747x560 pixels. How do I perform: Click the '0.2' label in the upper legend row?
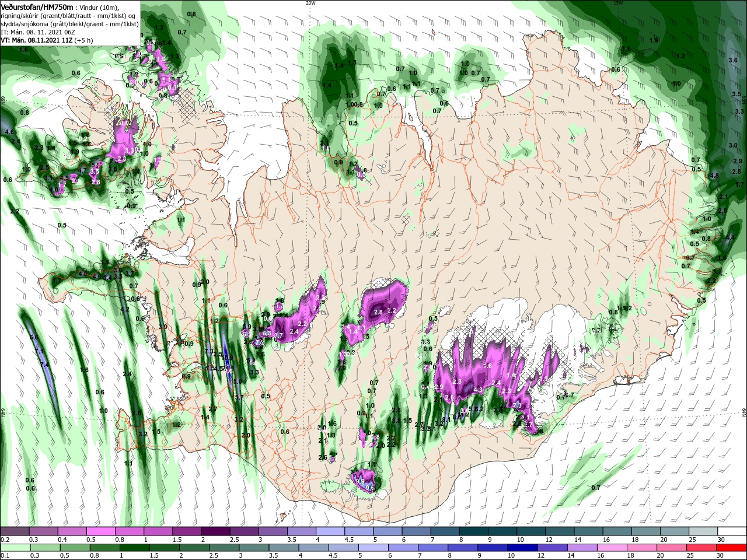[x=5, y=540]
